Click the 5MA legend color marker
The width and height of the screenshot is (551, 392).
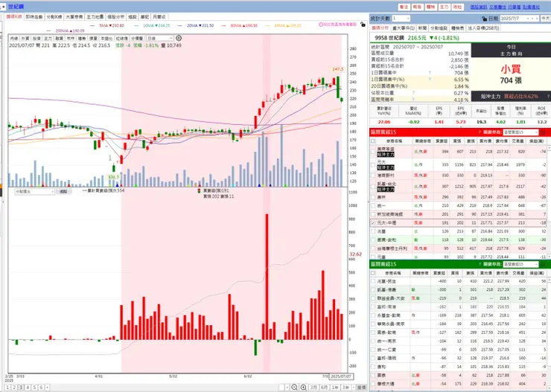92,25
